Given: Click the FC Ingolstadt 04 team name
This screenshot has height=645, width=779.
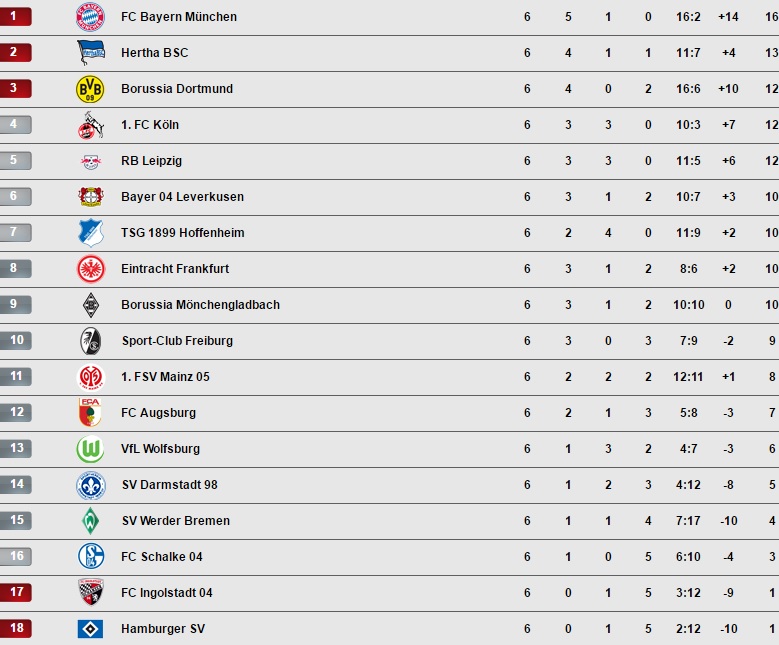Looking at the screenshot, I should [167, 593].
